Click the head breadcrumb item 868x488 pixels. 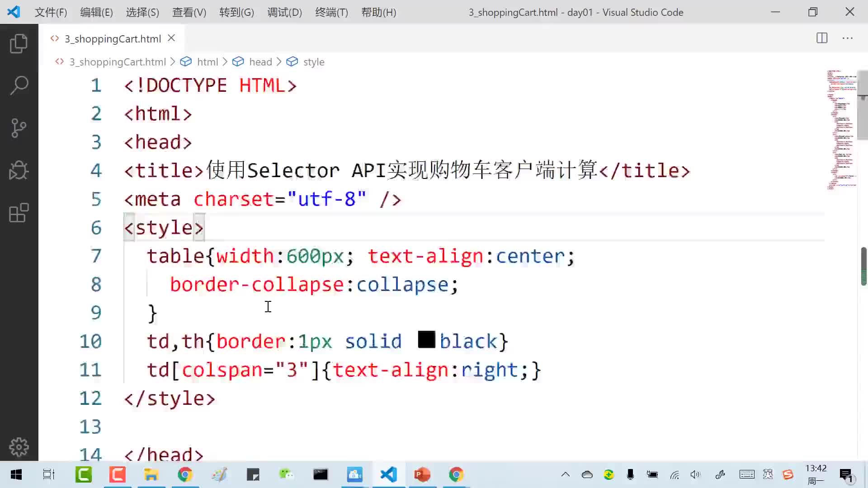click(260, 62)
